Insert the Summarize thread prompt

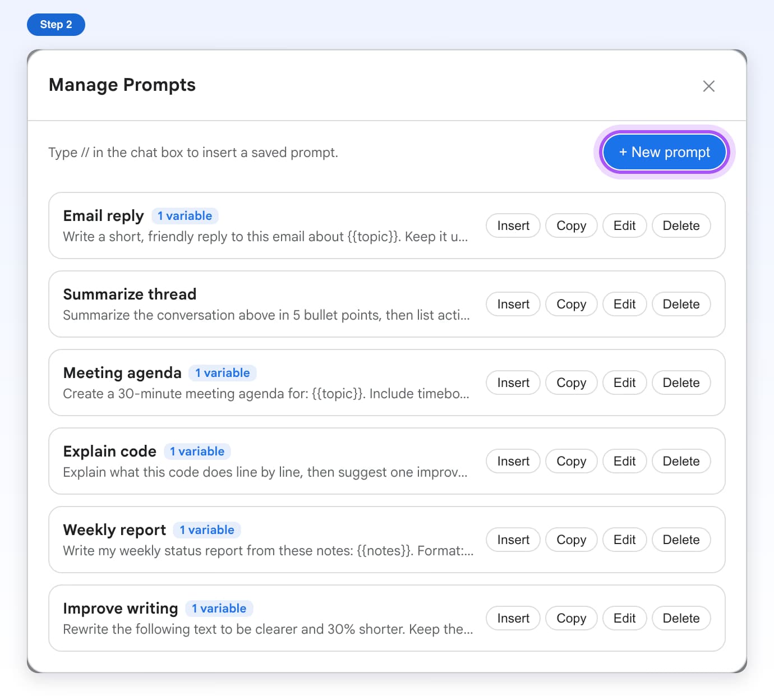[x=513, y=304]
